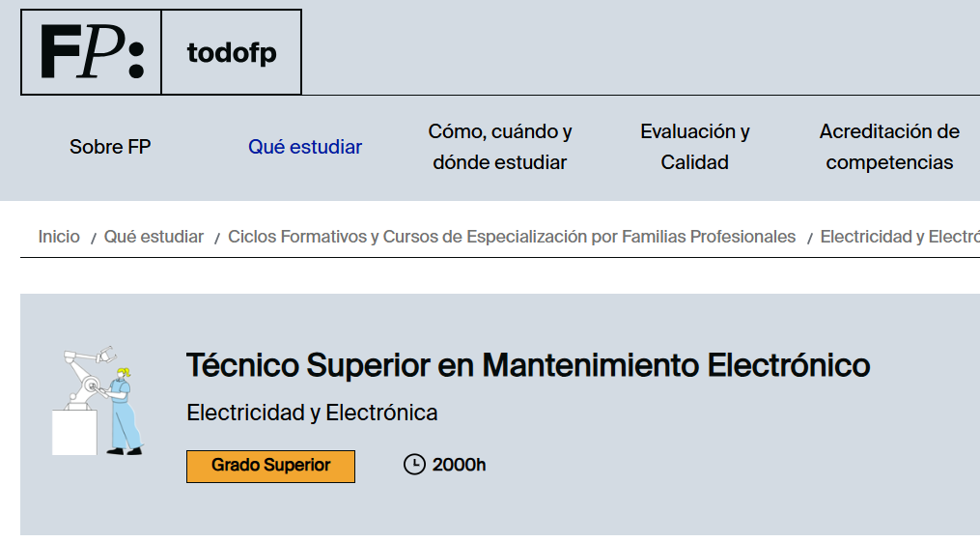
Task: Click the Electricidad y Electrónica subtitle
Action: coord(312,413)
